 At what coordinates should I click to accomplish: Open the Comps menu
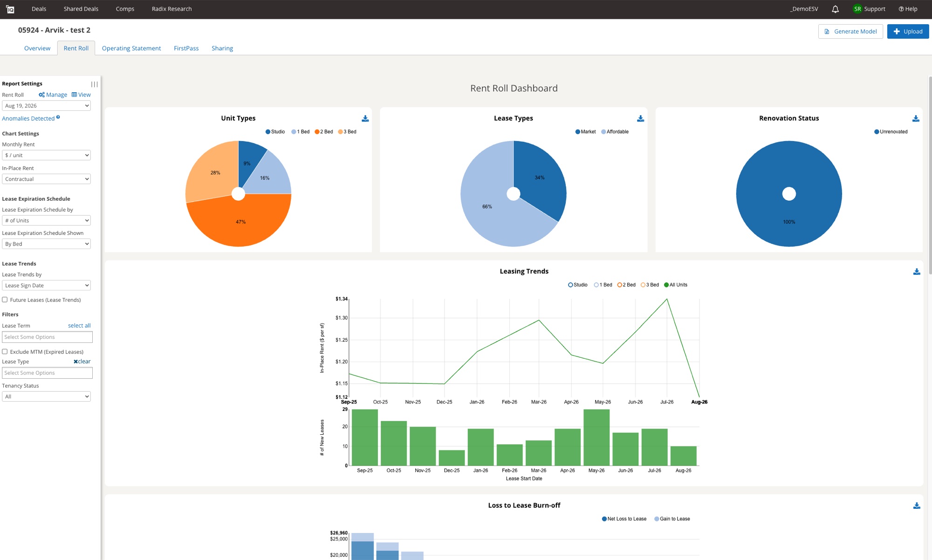tap(125, 9)
